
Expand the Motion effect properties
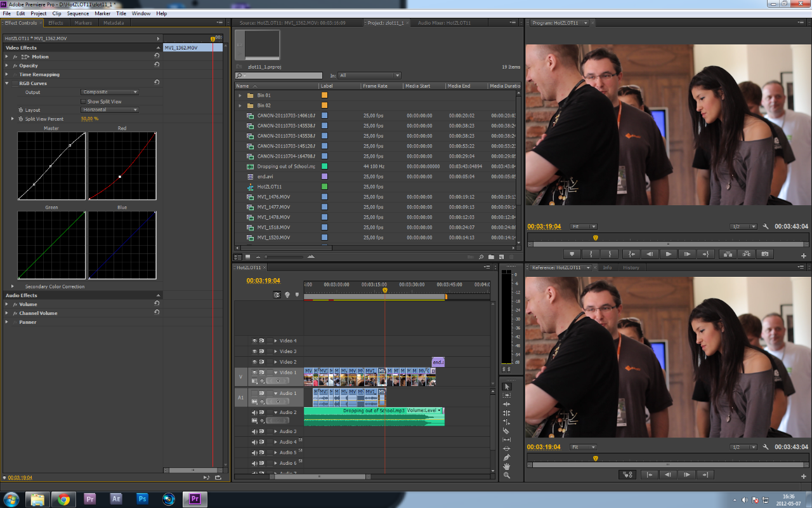click(x=7, y=57)
